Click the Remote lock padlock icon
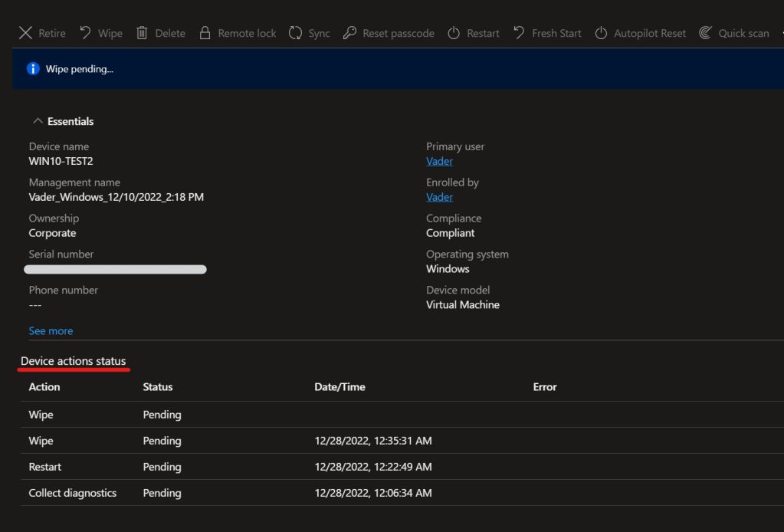The height and width of the screenshot is (532, 784). click(x=205, y=33)
